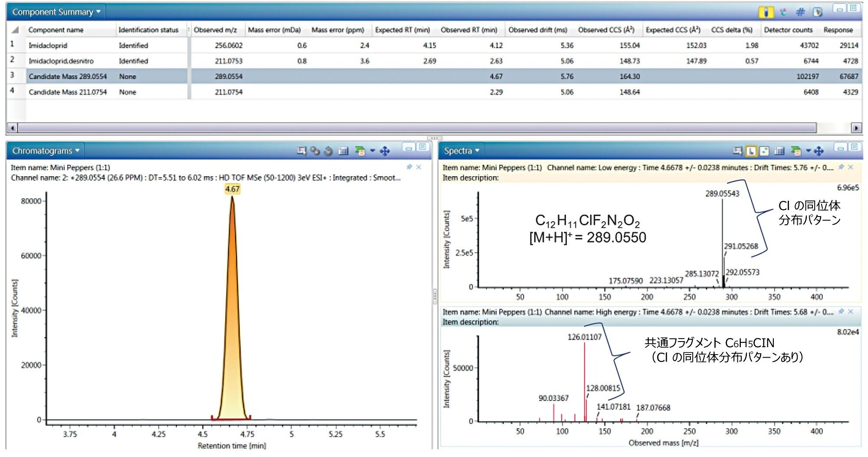Viewport: 868px width, 457px height.
Task: Click the 4.67 peak label on chromatogram
Action: click(x=232, y=189)
